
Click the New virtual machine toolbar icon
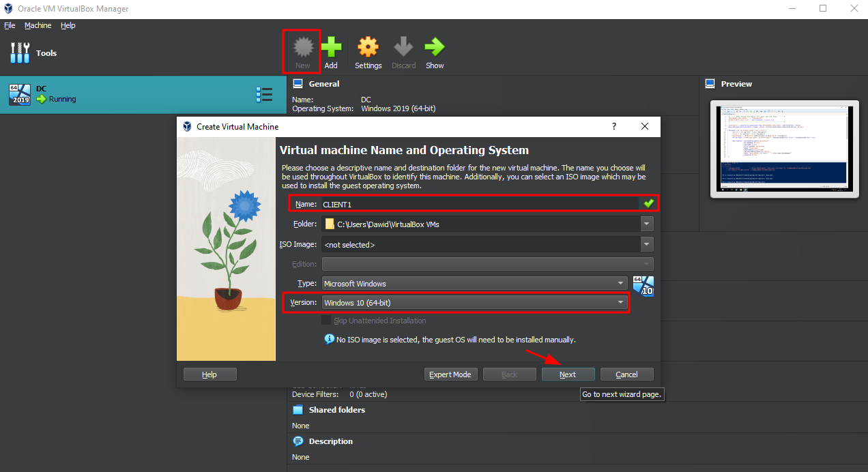302,48
